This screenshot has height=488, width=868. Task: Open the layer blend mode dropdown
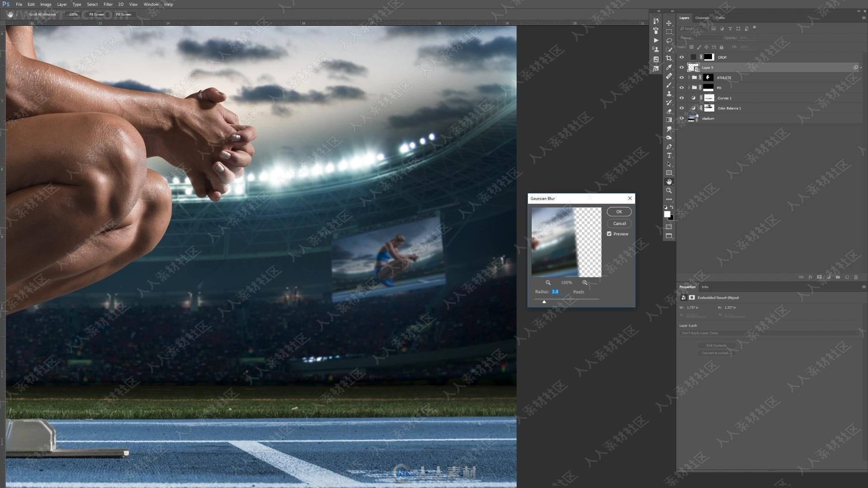pos(700,38)
